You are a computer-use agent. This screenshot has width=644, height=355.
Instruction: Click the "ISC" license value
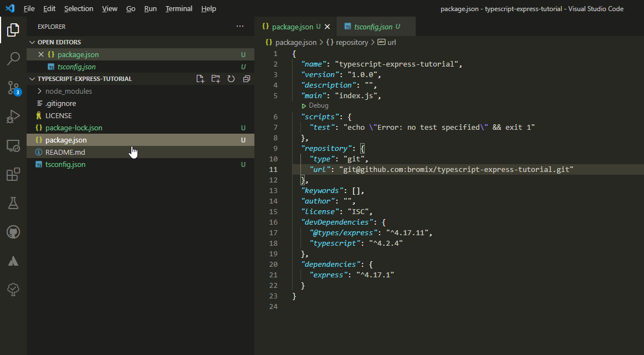(358, 211)
